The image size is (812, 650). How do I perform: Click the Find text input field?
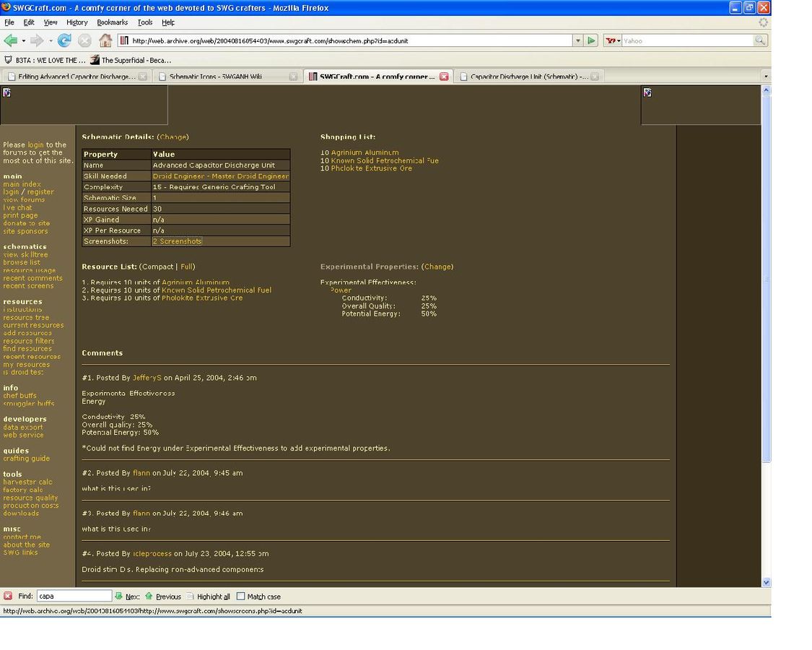coord(74,597)
